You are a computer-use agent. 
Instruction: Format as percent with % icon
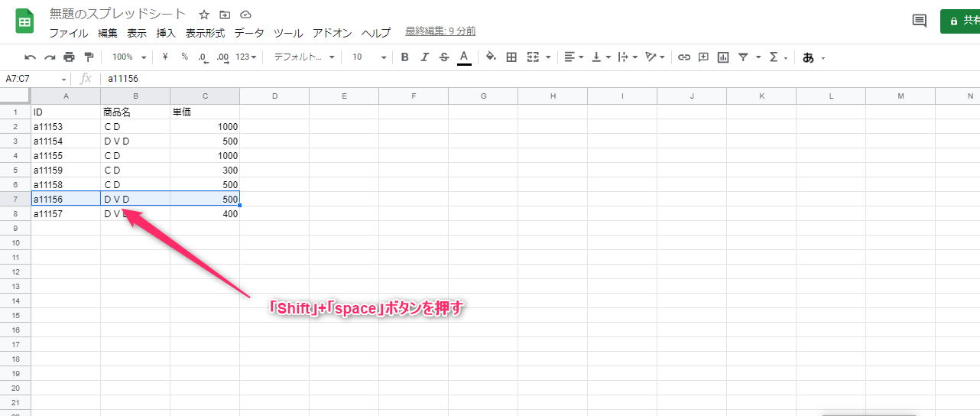184,57
